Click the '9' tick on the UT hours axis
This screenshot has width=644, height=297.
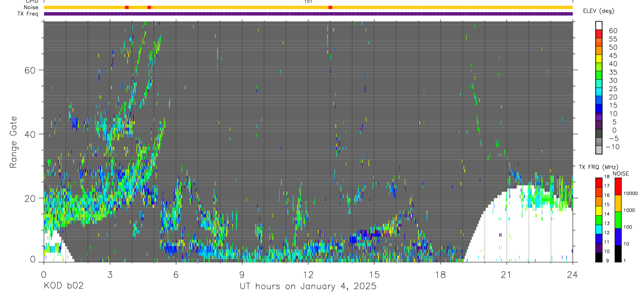point(242,274)
